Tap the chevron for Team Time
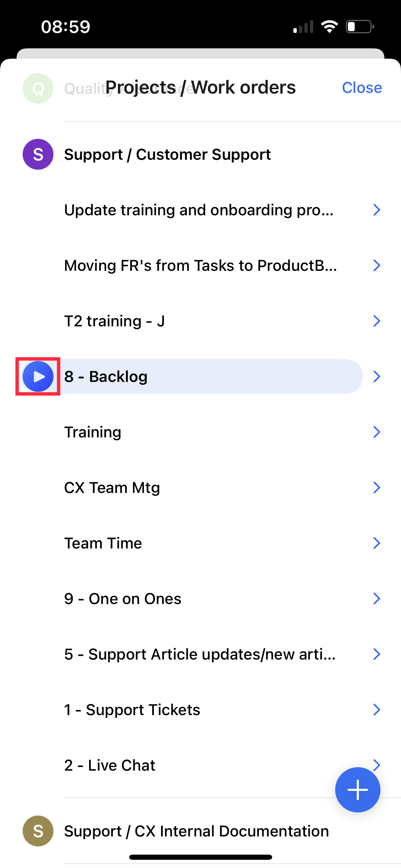Screen dimensions: 401x868 pyautogui.click(x=377, y=543)
